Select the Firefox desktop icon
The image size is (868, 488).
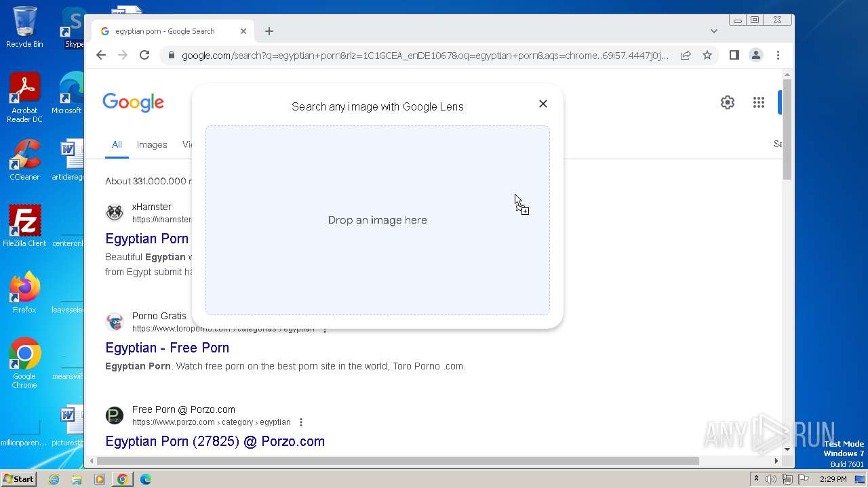click(x=24, y=293)
